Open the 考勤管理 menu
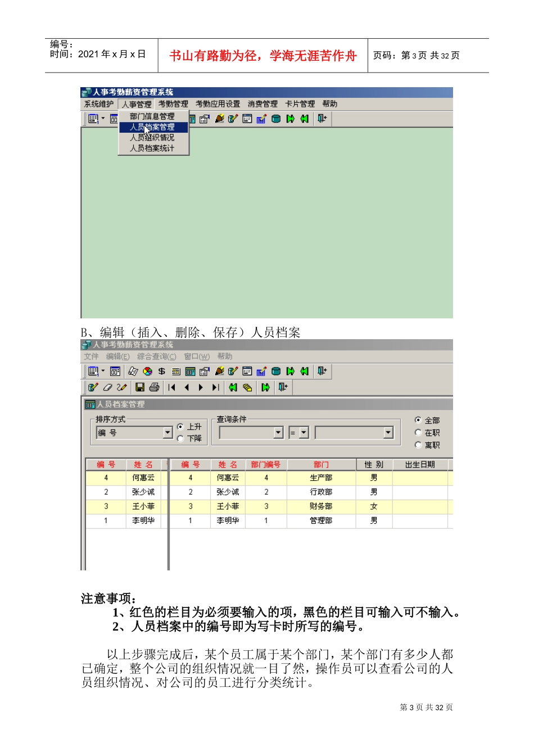 pyautogui.click(x=173, y=104)
